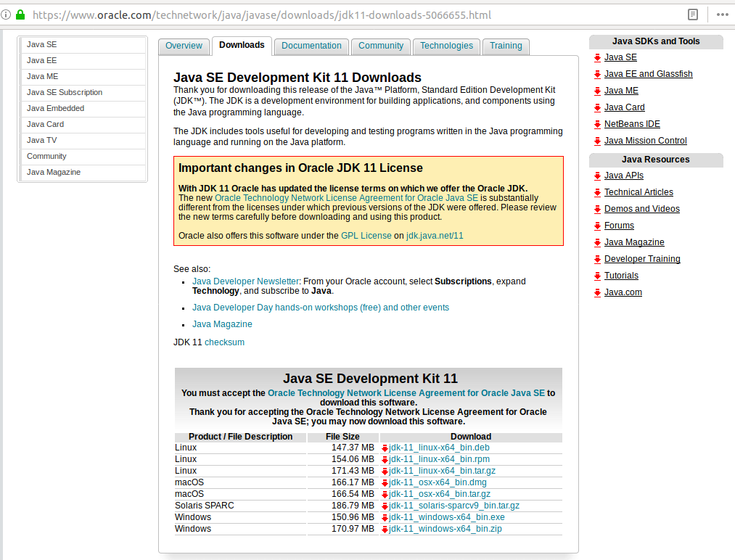Download jdk-11_linux-x64_bin.deb file
The height and width of the screenshot is (560, 735).
(x=439, y=448)
